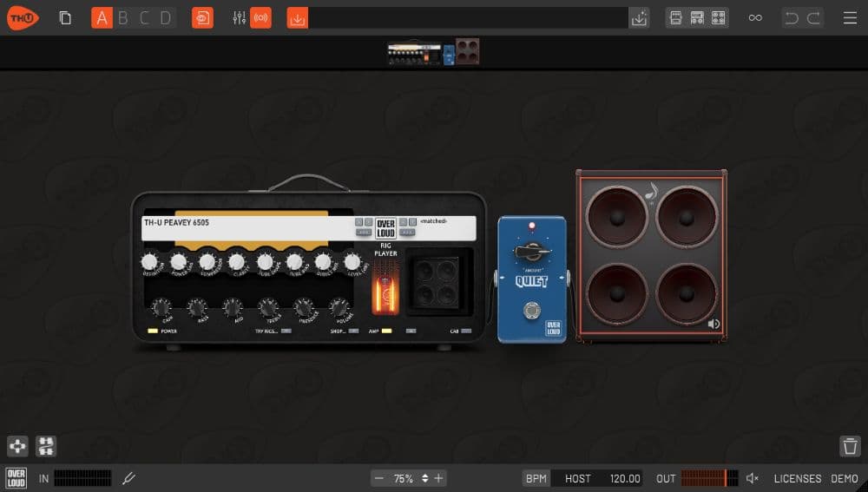
Task: Open the orange preset browser icon
Action: [x=202, y=17]
